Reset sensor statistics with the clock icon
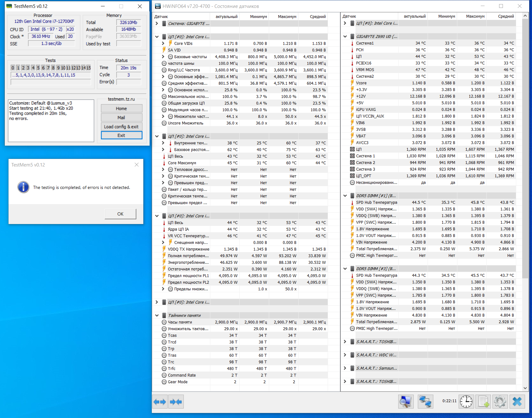Viewport: 532px width, 418px height. (466, 402)
